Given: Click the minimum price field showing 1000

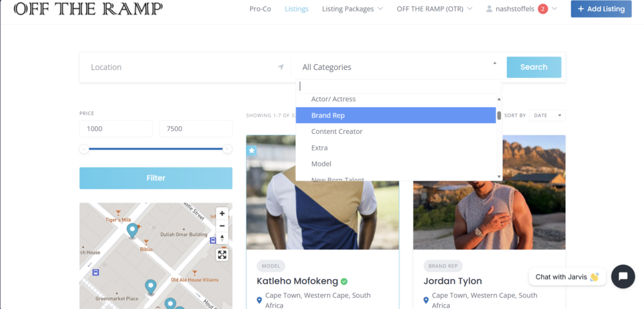Looking at the screenshot, I should [x=116, y=128].
